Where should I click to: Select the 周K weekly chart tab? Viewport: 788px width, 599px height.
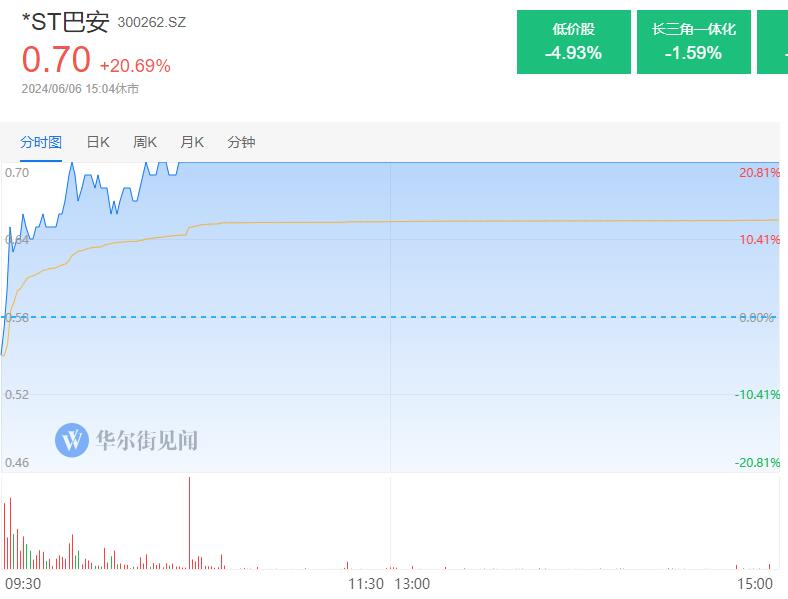[145, 142]
